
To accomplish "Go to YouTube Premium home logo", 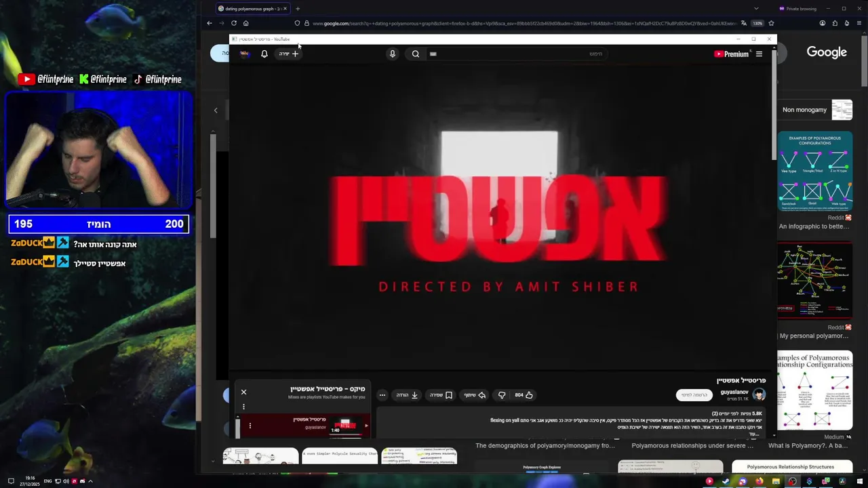I will pyautogui.click(x=731, y=54).
